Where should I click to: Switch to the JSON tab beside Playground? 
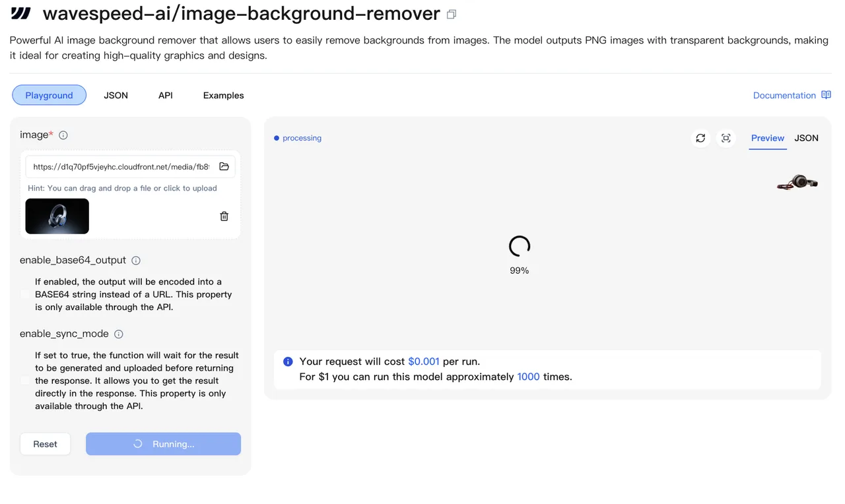[116, 95]
